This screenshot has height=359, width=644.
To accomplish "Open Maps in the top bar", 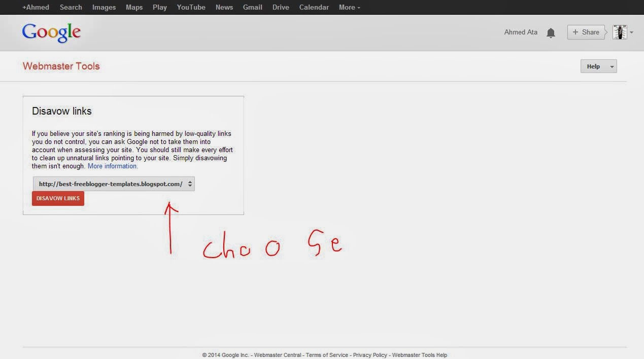I will tap(134, 7).
